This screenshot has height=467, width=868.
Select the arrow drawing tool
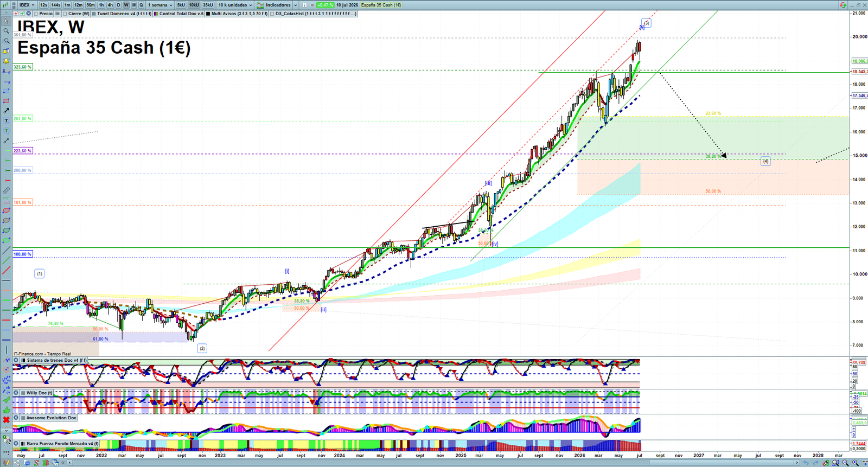point(6,111)
